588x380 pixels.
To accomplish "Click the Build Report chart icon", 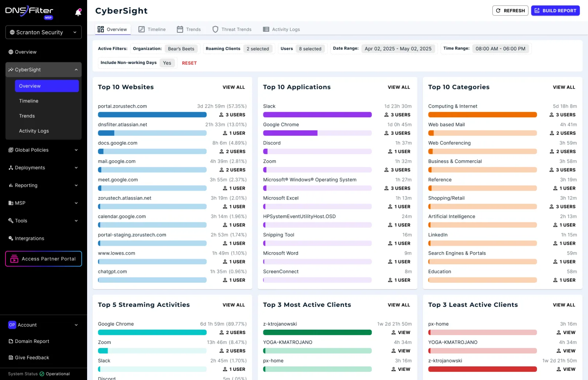I will [537, 11].
